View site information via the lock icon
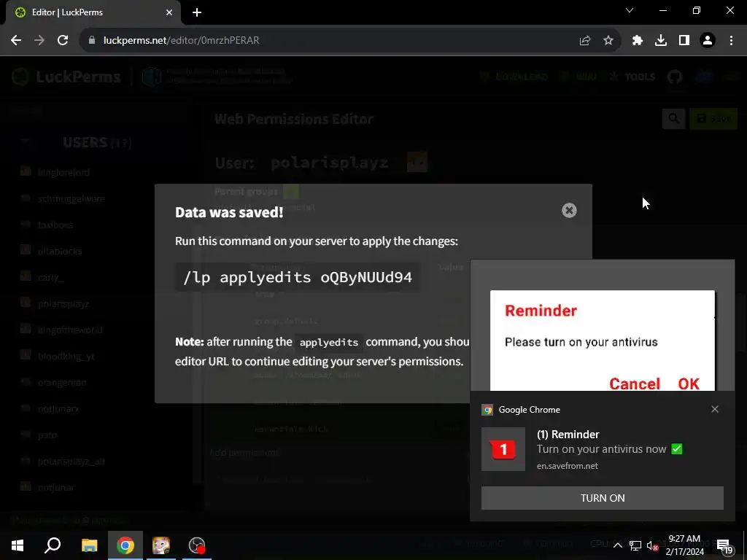Screen dimensions: 747x560 tap(92, 41)
